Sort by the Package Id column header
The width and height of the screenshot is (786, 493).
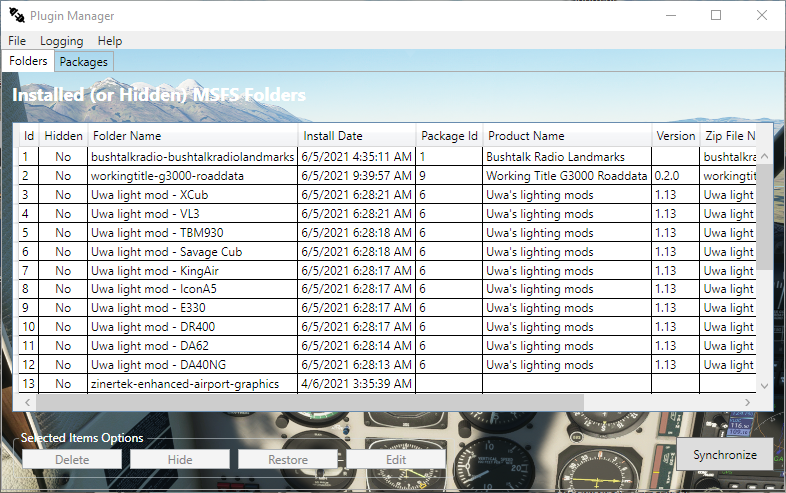tap(449, 136)
